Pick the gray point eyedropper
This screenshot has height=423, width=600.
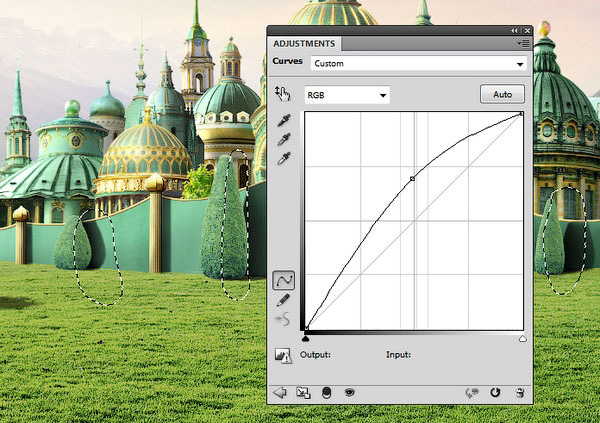click(x=284, y=140)
